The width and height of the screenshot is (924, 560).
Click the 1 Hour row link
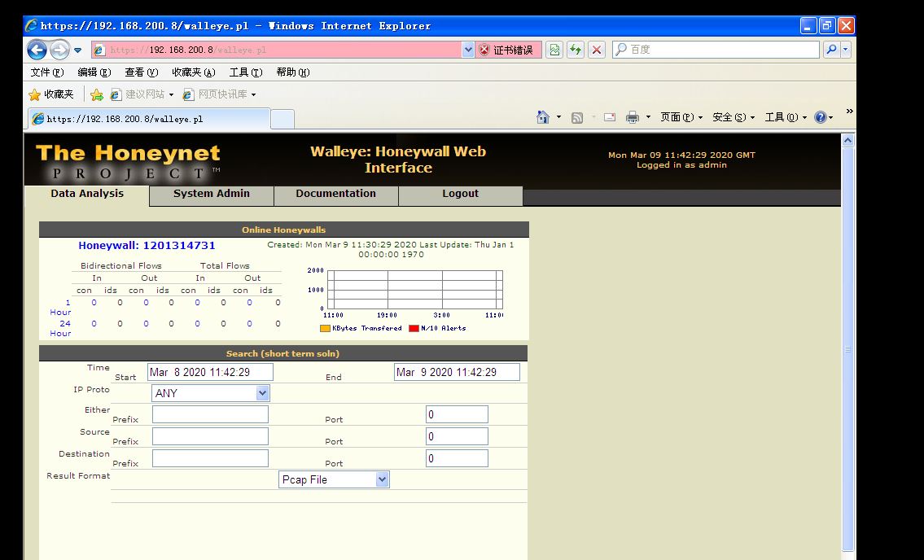(x=61, y=307)
